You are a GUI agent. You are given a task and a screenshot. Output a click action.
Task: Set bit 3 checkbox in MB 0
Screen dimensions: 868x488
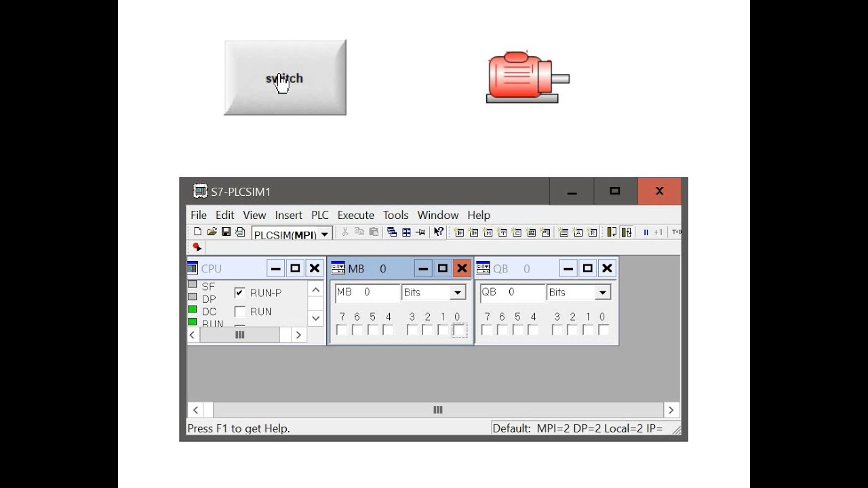point(412,330)
